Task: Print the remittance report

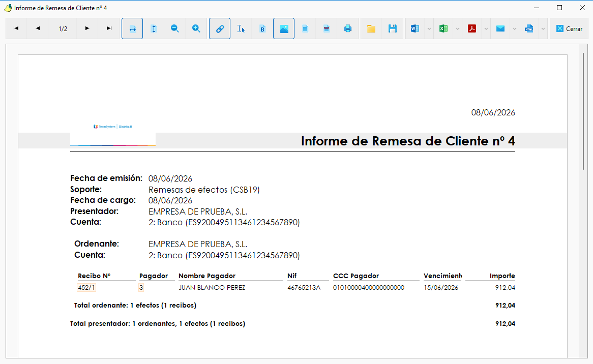Action: click(347, 28)
